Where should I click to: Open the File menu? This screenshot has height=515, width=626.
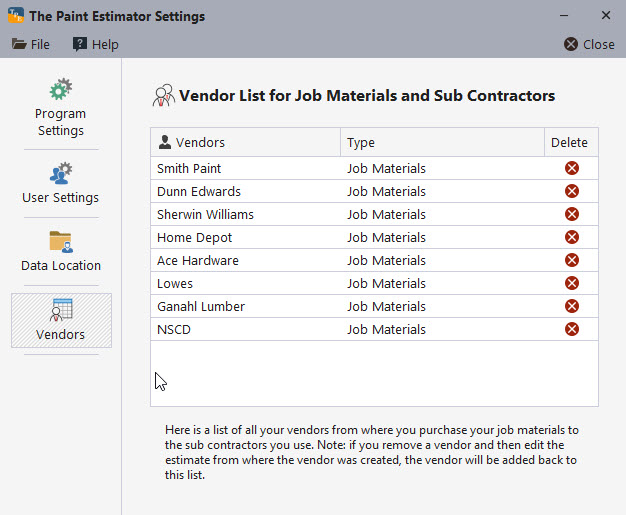coord(31,44)
